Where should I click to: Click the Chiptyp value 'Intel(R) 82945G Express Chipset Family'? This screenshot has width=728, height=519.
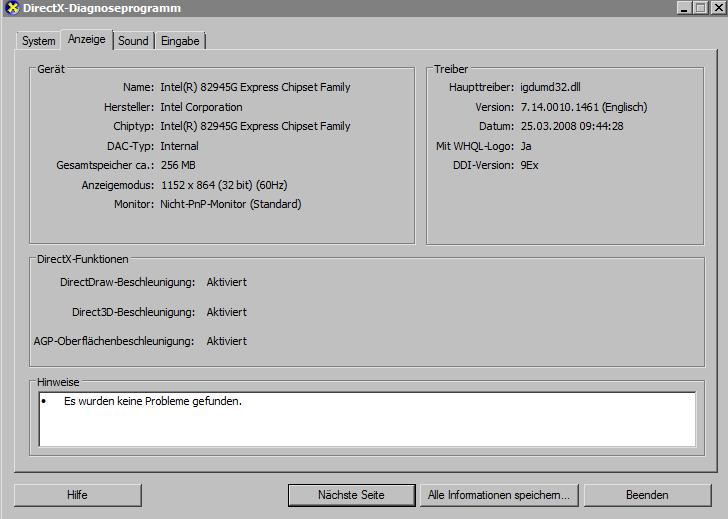point(255,126)
